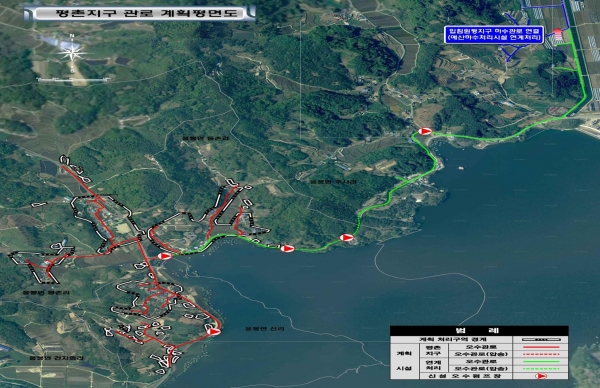The image size is (600, 388).
Task: Click the pump station symbol in the legend
Action: (x=540, y=376)
